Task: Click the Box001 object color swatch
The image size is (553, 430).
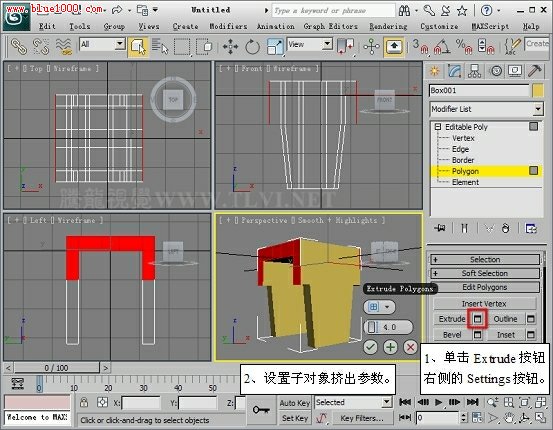Action: [x=538, y=90]
